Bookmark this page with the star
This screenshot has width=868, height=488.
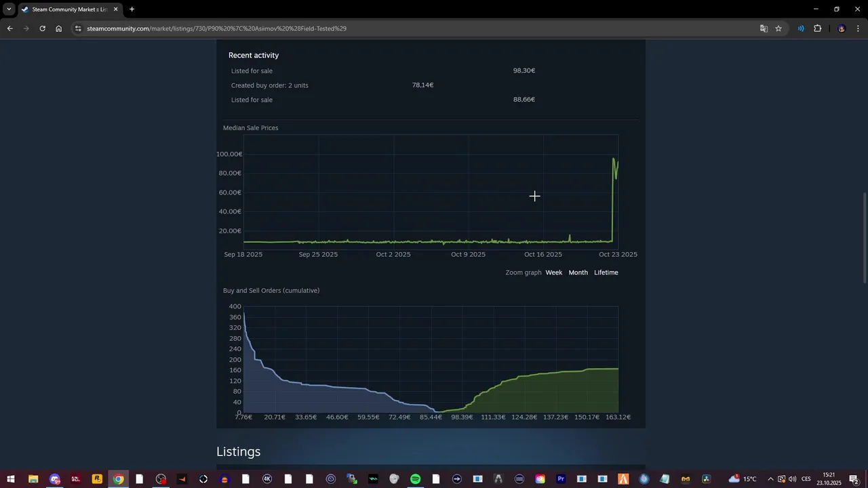click(x=778, y=28)
